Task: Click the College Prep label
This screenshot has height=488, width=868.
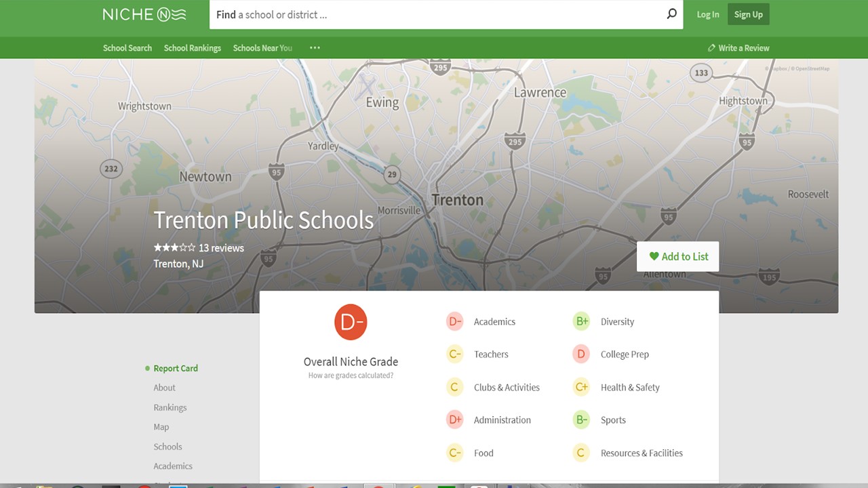Action: [x=625, y=354]
